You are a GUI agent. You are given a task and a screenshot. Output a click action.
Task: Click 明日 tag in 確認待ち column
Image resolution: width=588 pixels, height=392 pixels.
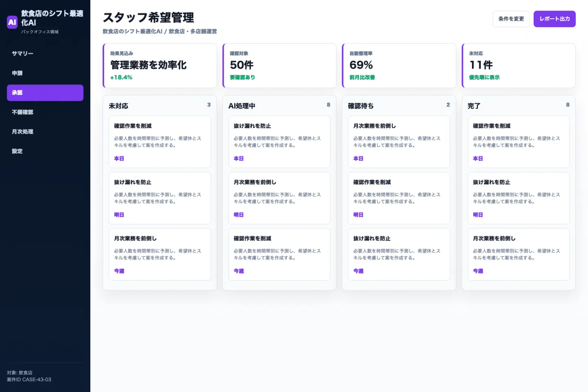[x=358, y=214]
